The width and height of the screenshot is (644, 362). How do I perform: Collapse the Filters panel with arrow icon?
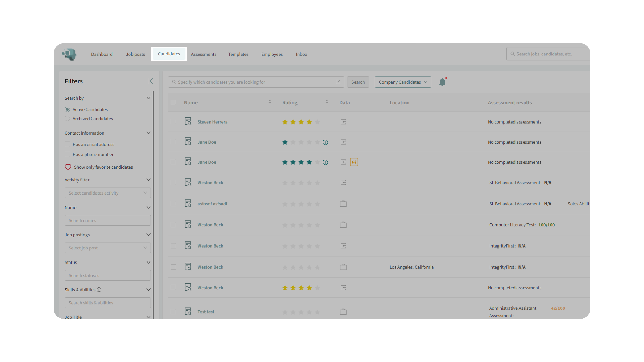(150, 81)
